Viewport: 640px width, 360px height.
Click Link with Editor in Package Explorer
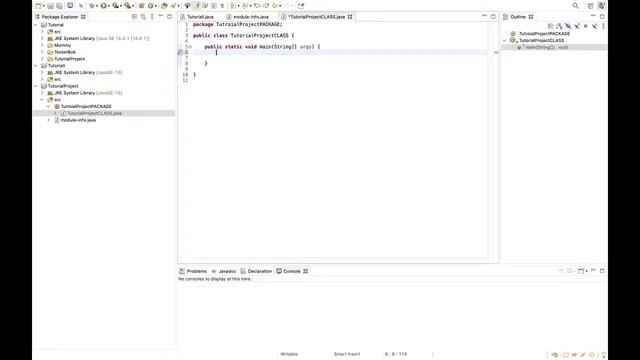point(143,17)
